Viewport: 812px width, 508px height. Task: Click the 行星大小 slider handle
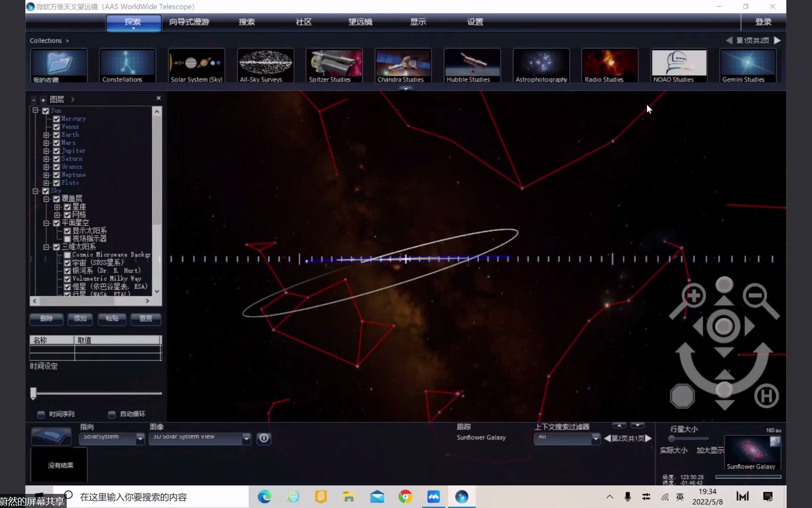tap(671, 438)
